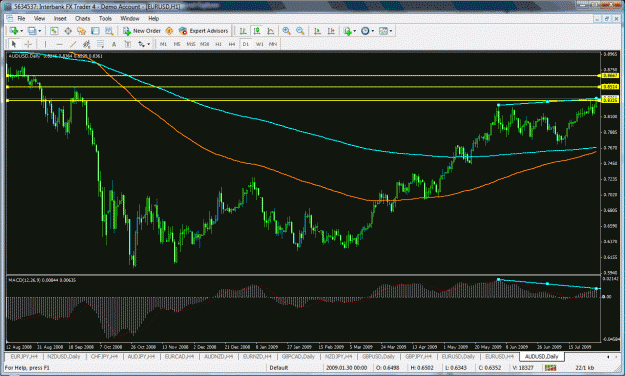
Task: Switch chart to M5 timeframe
Action: 177,44
